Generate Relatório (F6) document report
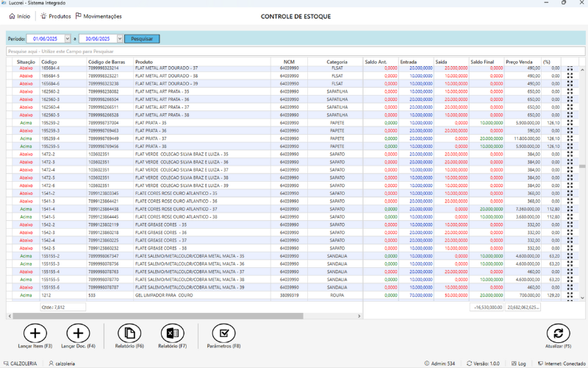Image resolution: width=588 pixels, height=368 pixels. pos(129,333)
